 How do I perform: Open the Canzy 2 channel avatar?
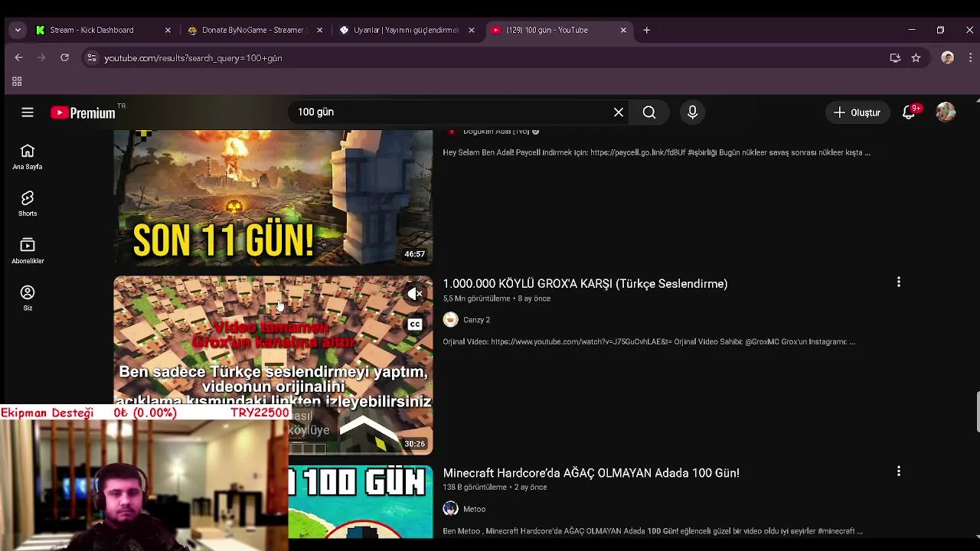click(450, 320)
